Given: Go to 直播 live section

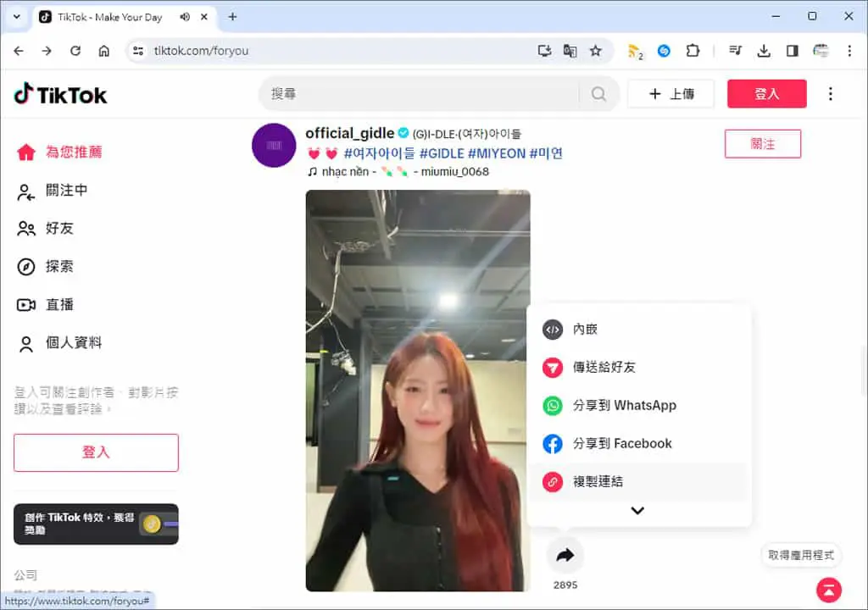Looking at the screenshot, I should [46, 304].
